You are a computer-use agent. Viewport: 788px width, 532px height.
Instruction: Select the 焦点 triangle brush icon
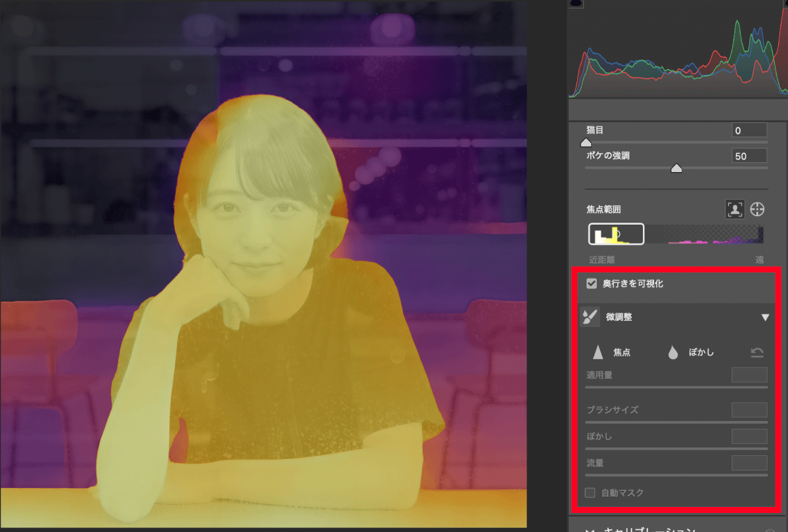pyautogui.click(x=598, y=353)
